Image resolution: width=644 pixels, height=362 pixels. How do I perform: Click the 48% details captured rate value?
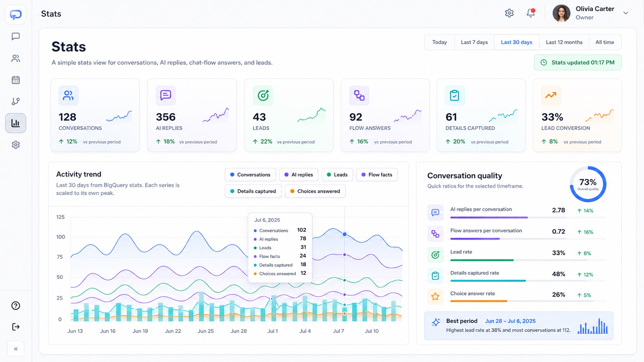[x=558, y=274]
